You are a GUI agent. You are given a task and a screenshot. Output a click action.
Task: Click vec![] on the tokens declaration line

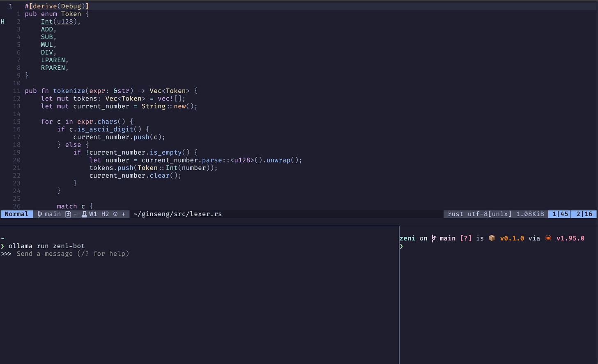pos(170,98)
